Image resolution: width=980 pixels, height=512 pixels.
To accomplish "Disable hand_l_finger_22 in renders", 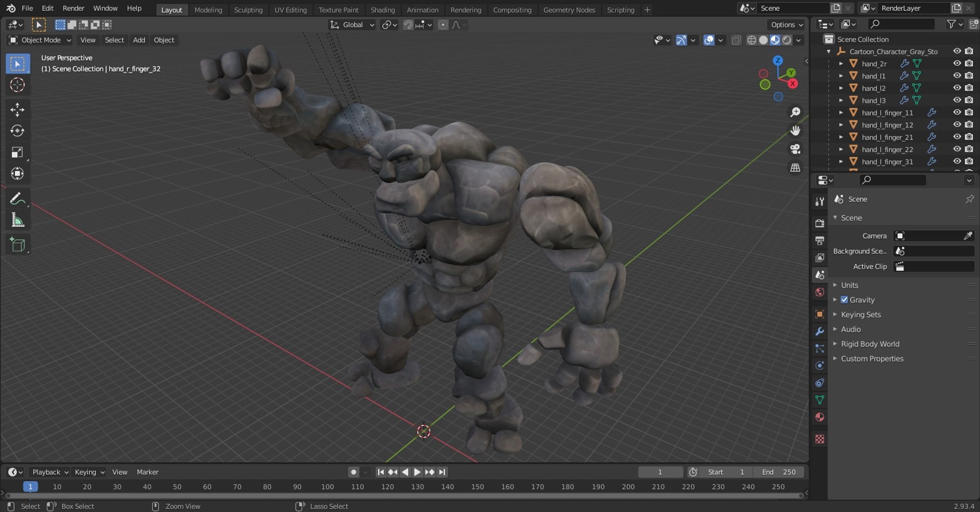I will 969,149.
